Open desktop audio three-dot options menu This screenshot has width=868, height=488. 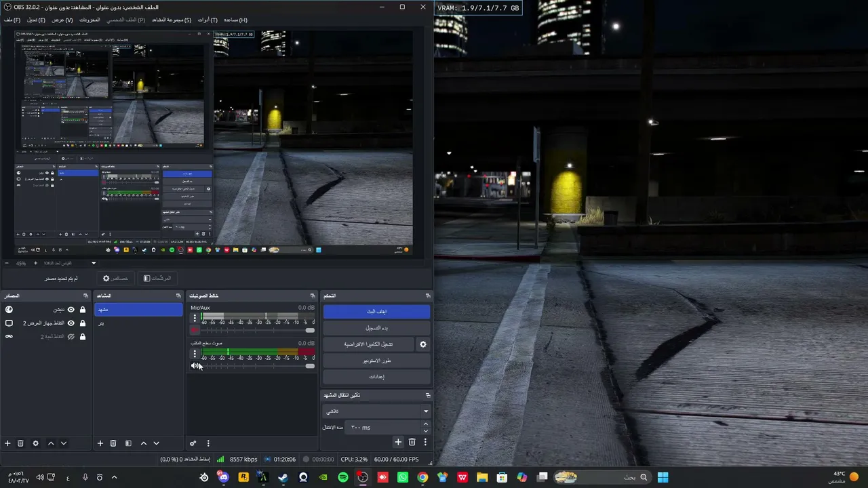click(195, 354)
